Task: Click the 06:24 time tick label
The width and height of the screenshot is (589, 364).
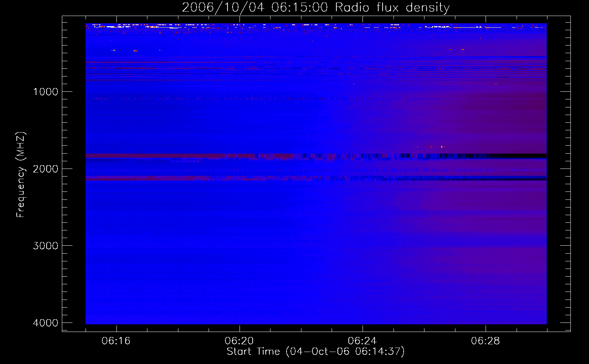Action: (362, 341)
